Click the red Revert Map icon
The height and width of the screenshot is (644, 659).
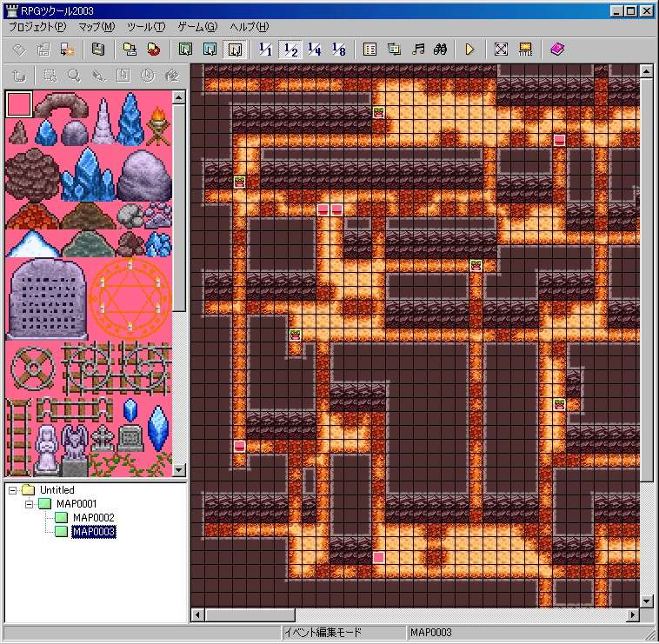pos(154,50)
